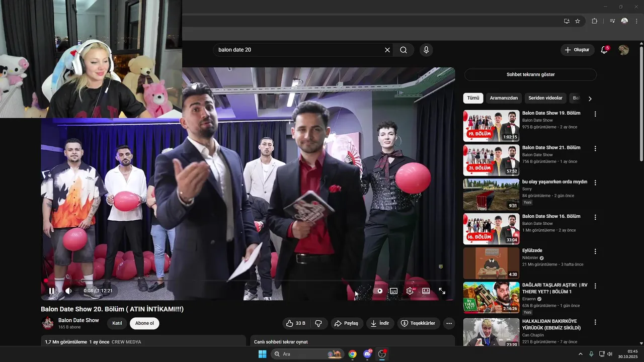Show more filter chips with the right chevron
The image size is (644, 362).
pyautogui.click(x=590, y=99)
